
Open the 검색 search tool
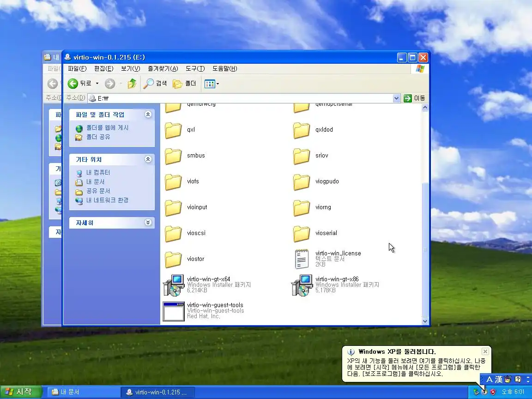point(155,84)
